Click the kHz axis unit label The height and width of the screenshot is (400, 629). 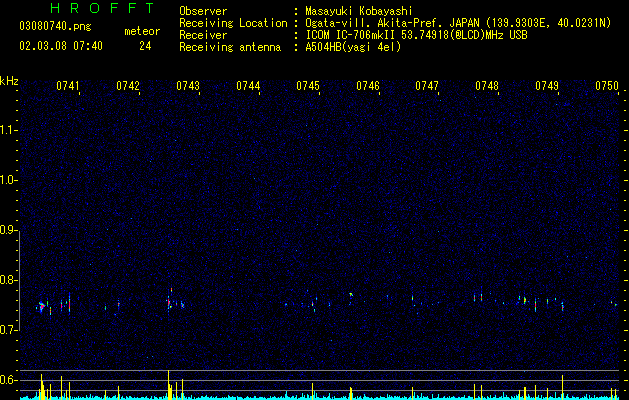pyautogui.click(x=9, y=81)
